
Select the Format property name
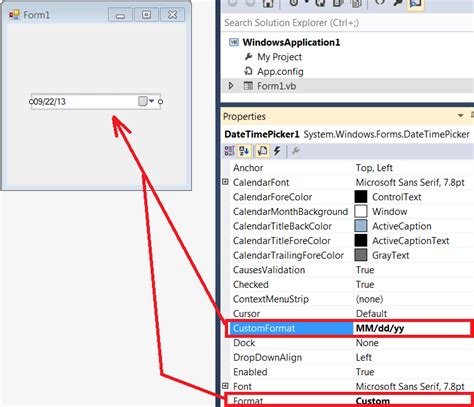[248, 401]
